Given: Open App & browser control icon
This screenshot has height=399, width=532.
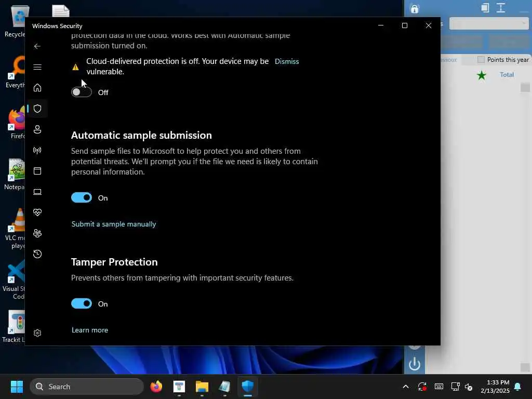Looking at the screenshot, I should click(x=37, y=170).
